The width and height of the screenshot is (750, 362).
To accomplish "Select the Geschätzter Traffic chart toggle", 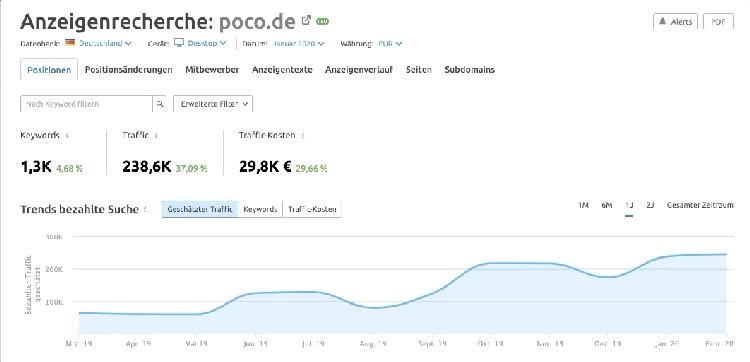I will (x=200, y=209).
